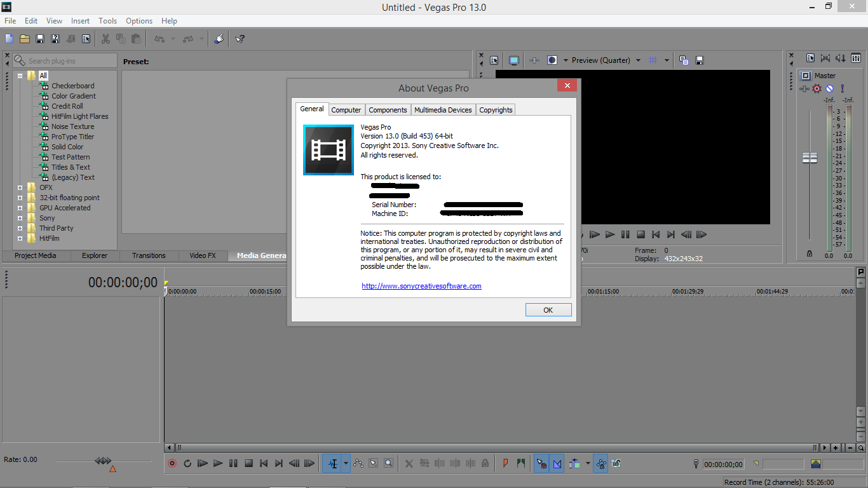Click the Undo arrow icon
The height and width of the screenshot is (488, 868).
pos(159,39)
